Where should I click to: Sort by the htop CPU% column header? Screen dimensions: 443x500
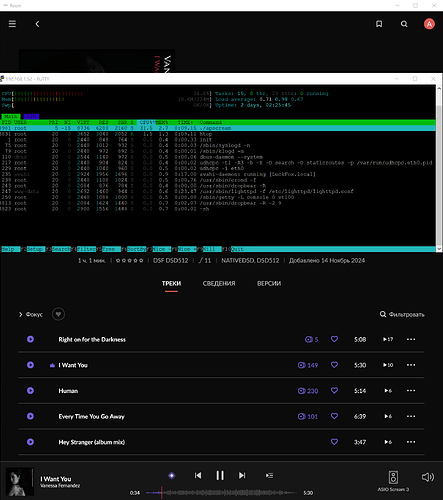tap(146, 122)
